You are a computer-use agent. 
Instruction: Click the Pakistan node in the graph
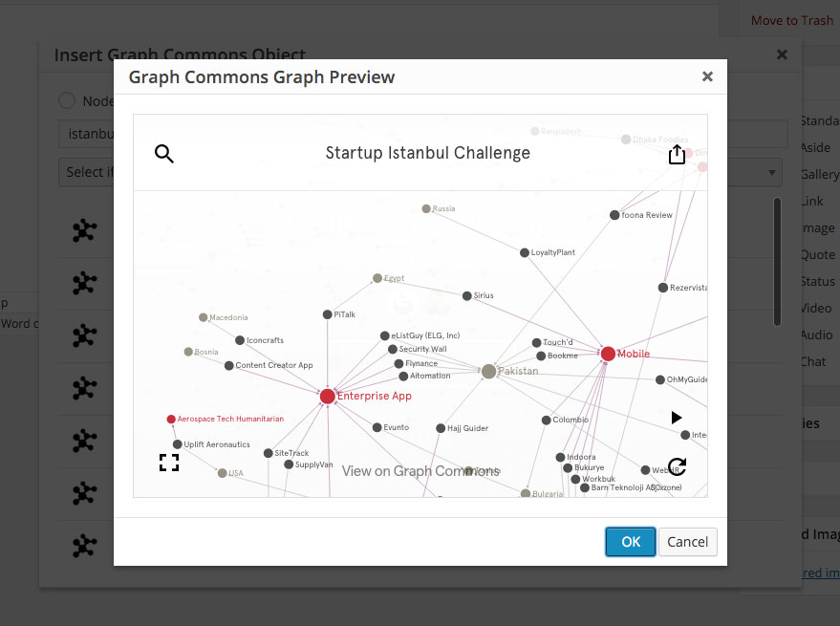click(x=489, y=371)
